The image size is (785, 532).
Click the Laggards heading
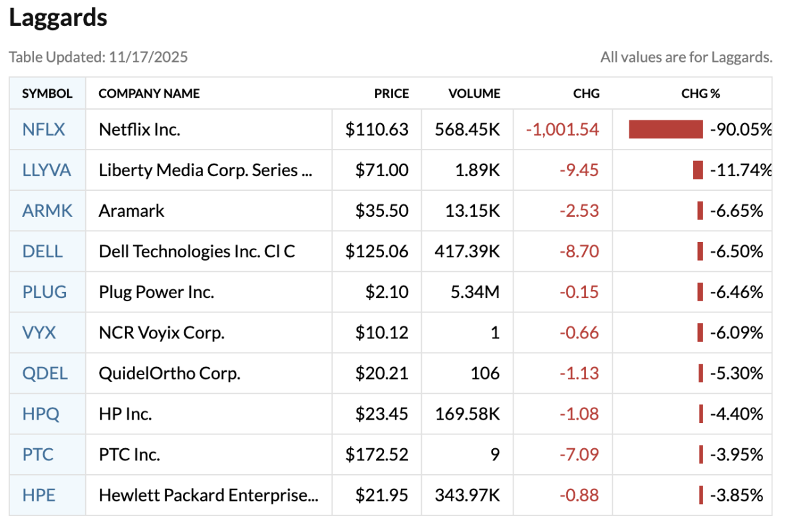tap(58, 18)
